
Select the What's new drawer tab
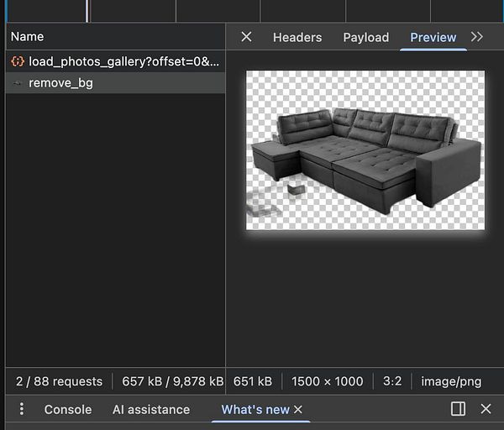pos(255,410)
